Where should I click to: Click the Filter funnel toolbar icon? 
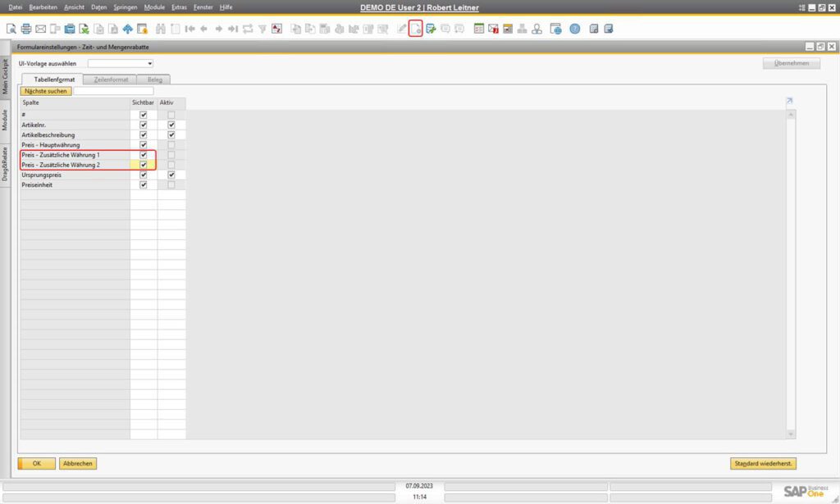[262, 29]
